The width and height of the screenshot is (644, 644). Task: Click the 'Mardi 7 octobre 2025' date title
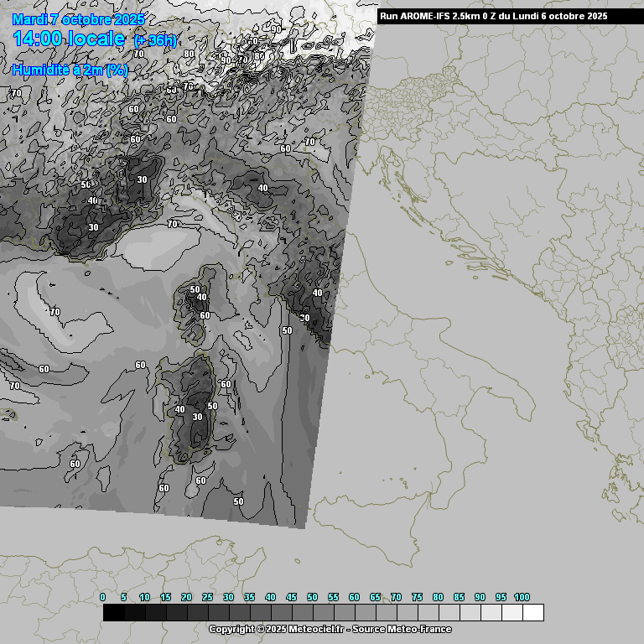click(78, 19)
